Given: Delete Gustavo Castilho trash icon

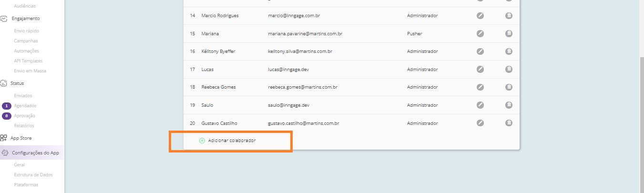Looking at the screenshot, I should tap(509, 123).
